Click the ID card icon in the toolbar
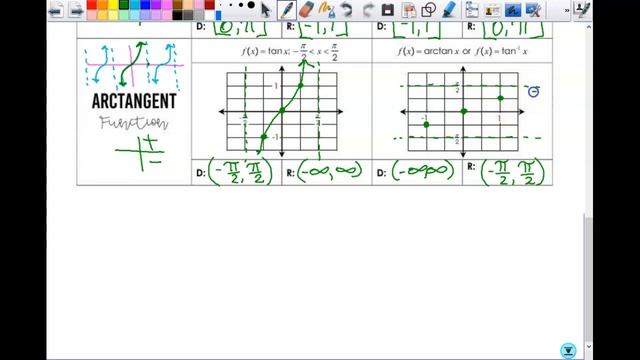This screenshot has width=640, height=360. (492, 10)
